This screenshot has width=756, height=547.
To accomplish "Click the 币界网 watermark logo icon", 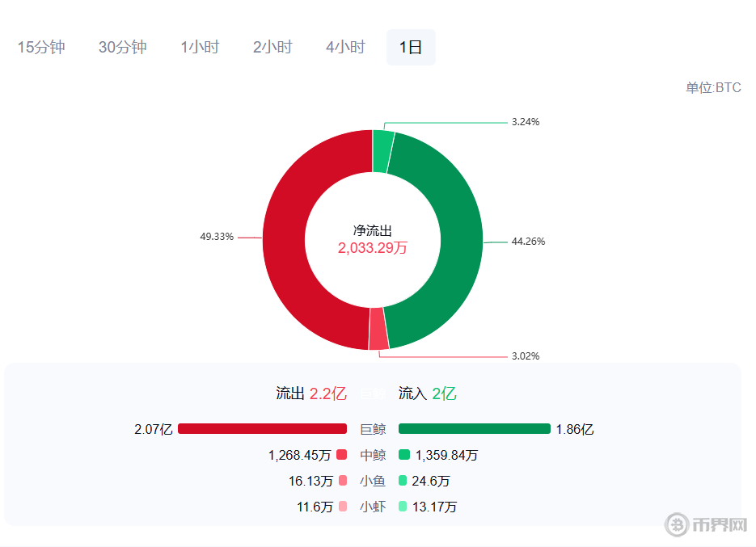I will [677, 524].
